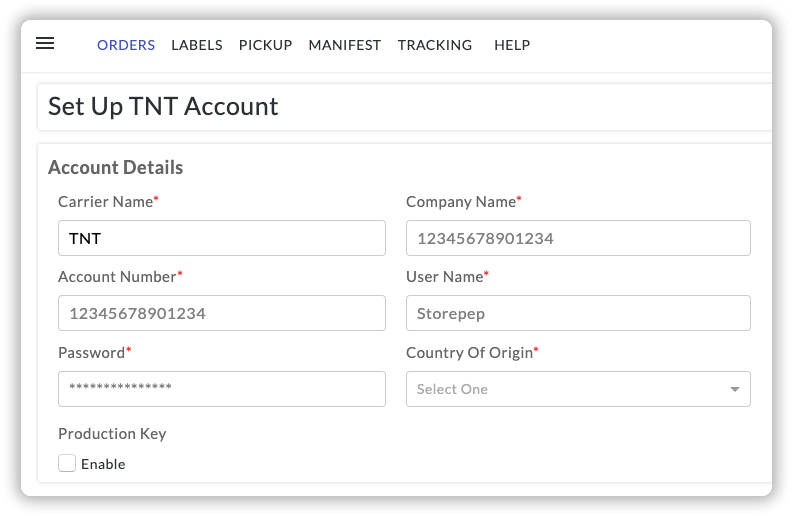Image resolution: width=793 pixels, height=516 pixels.
Task: Tick the Production Key Enable checkbox
Action: [x=67, y=463]
